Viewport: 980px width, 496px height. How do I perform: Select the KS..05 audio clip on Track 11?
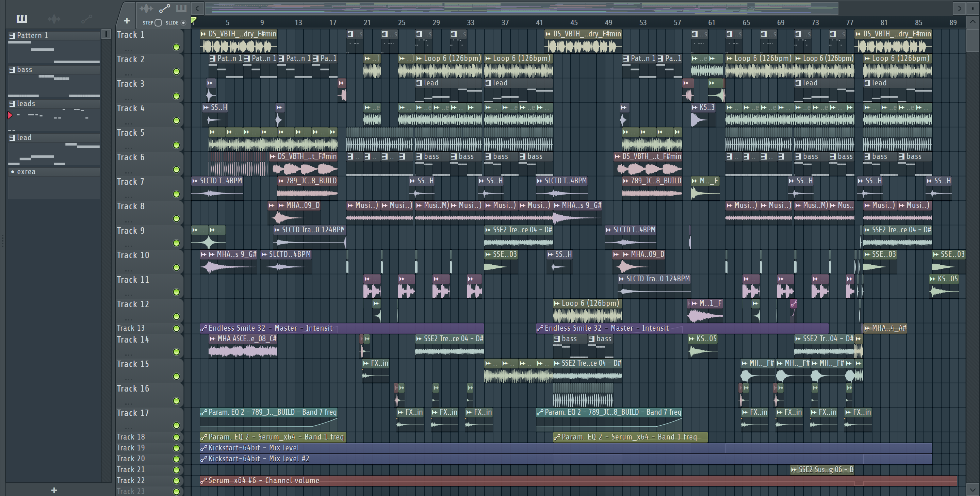click(944, 286)
